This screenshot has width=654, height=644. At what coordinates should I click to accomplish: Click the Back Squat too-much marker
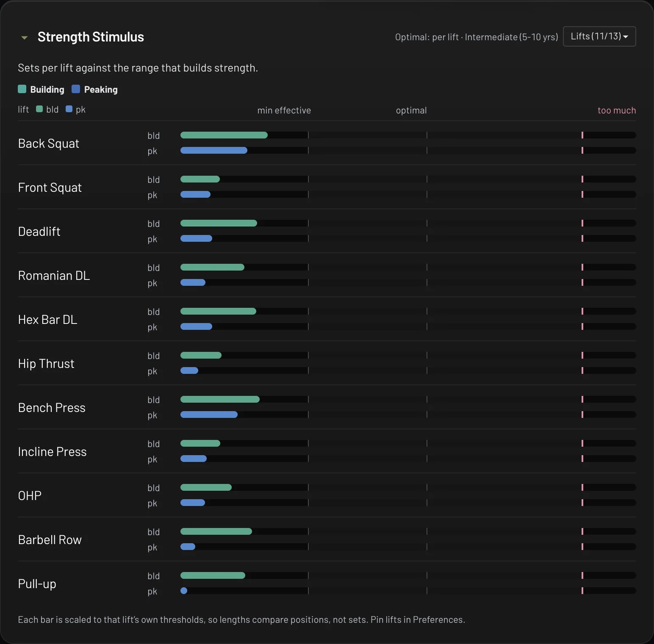point(582,135)
